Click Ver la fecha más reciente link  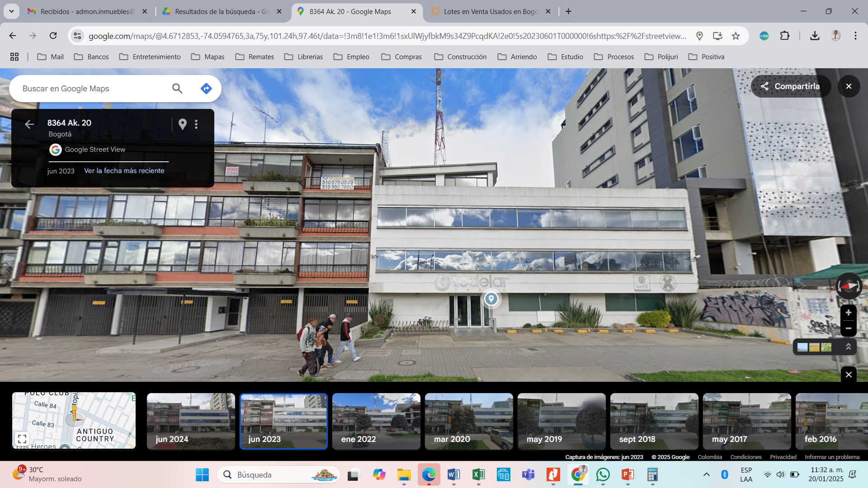[x=124, y=171]
